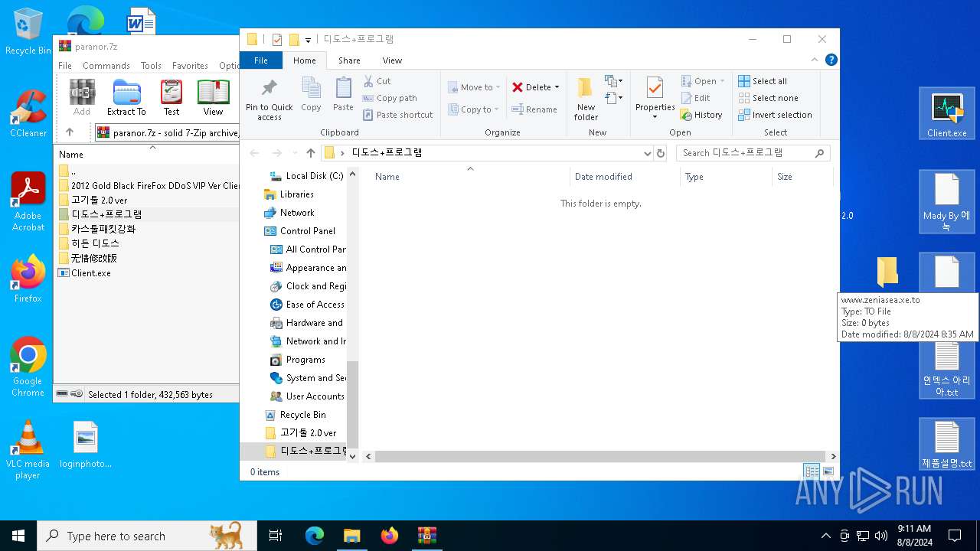Open New item dropdown in ribbon

click(614, 81)
